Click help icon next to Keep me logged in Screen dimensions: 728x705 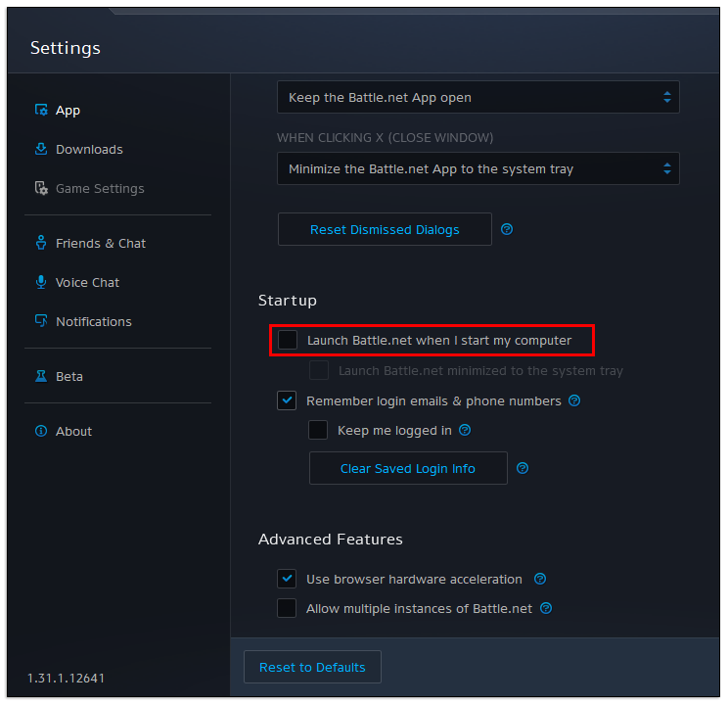pos(465,430)
